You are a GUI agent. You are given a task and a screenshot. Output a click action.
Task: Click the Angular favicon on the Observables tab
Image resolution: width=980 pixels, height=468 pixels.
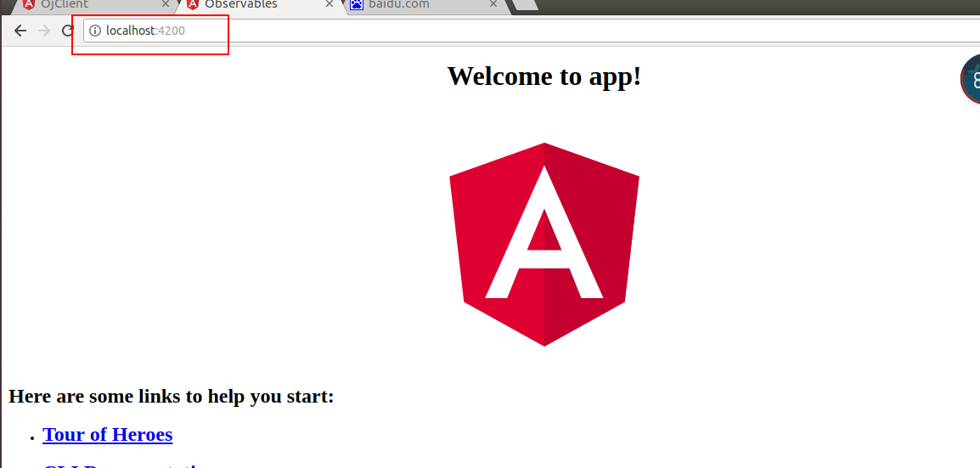point(193,4)
